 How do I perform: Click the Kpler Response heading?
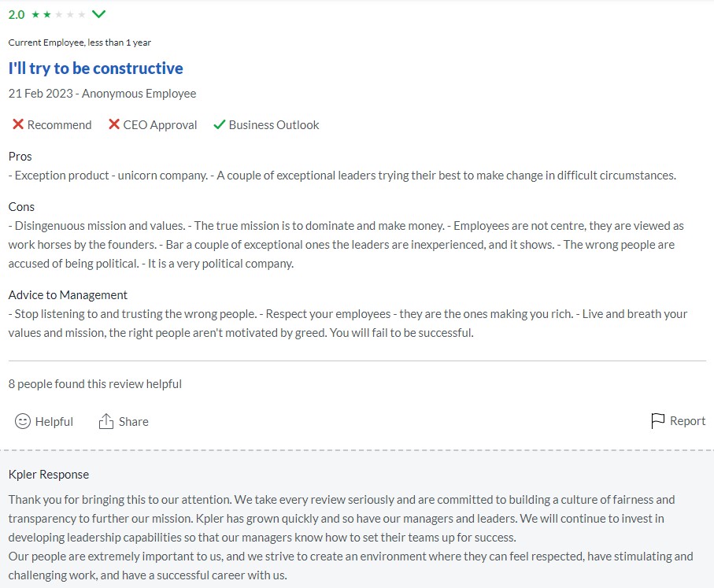point(49,475)
